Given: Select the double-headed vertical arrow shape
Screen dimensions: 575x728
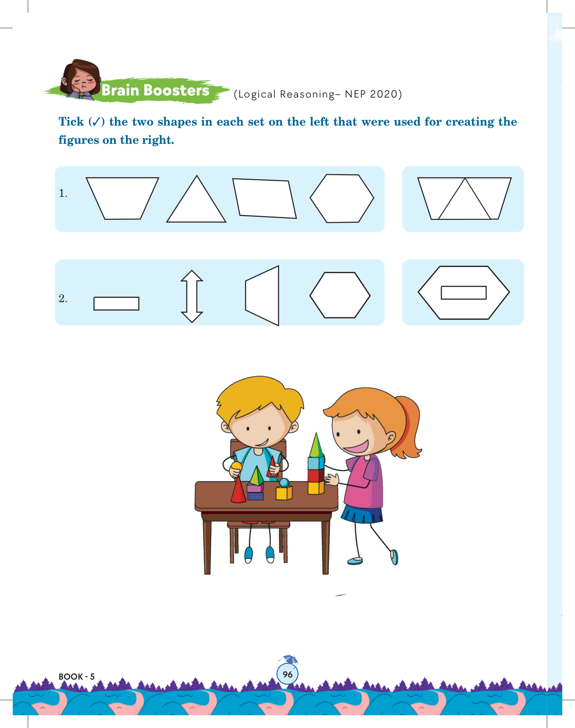Looking at the screenshot, I should coord(192,296).
